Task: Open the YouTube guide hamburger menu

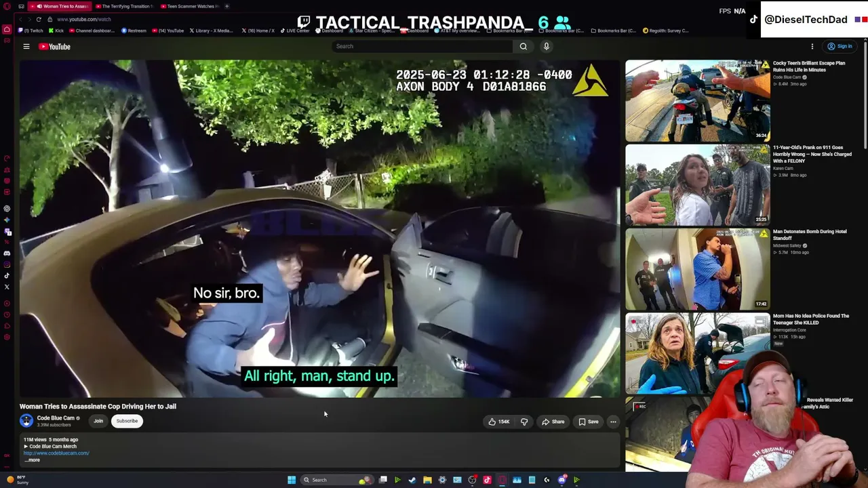Action: pos(26,46)
